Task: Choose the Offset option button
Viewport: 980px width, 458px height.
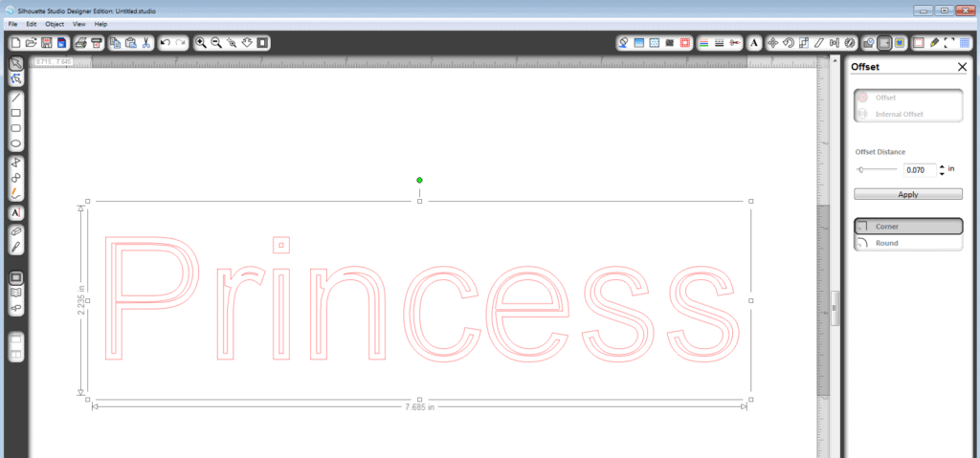Action: (907, 98)
